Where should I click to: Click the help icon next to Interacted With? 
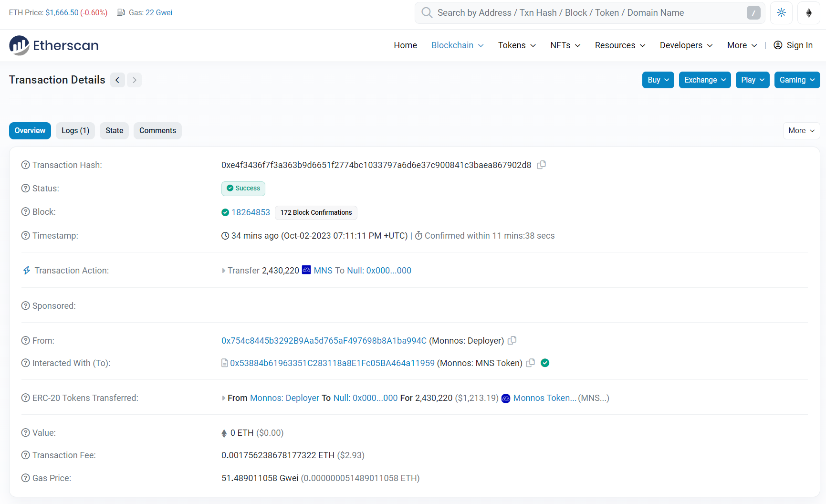[x=26, y=363]
